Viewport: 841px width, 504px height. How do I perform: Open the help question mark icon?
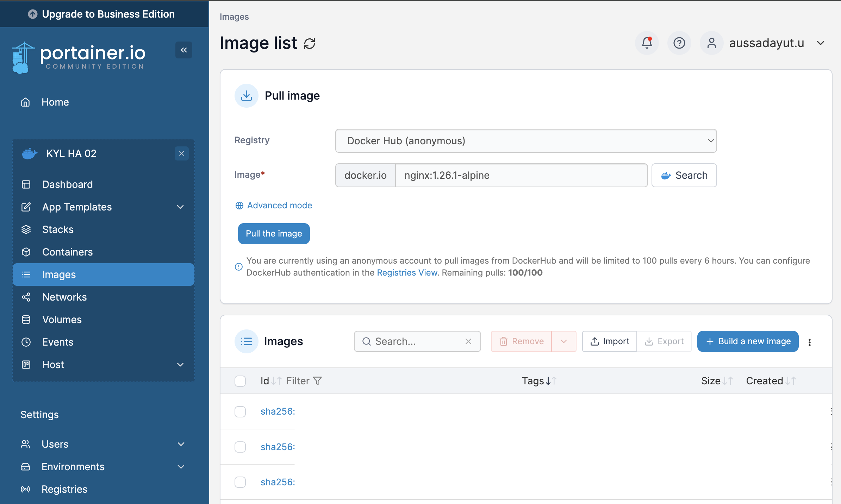[679, 43]
